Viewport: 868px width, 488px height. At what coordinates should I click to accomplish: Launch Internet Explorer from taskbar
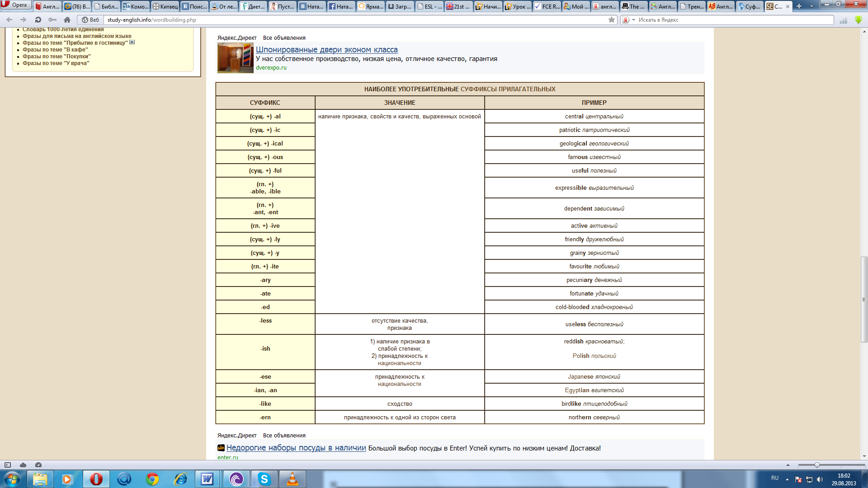tap(180, 479)
